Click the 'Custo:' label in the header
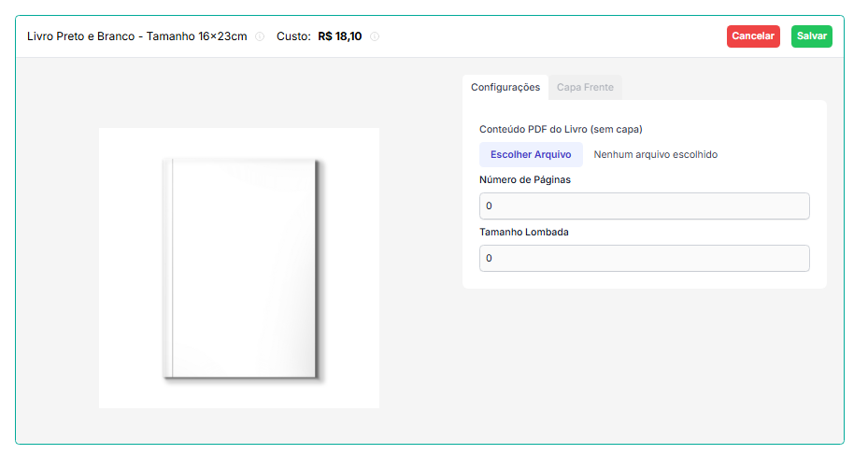Image resolution: width=868 pixels, height=454 pixels. (293, 36)
